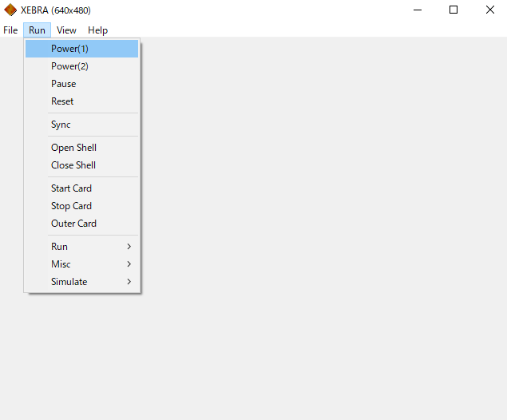Expand the Run submenu arrow
507x420 pixels.
pyautogui.click(x=129, y=247)
